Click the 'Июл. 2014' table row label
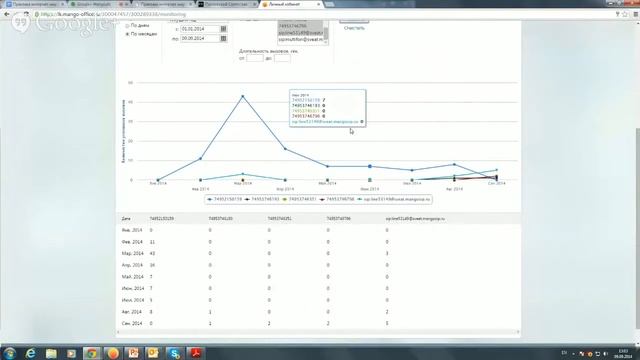This screenshot has width=640, height=360. click(x=133, y=300)
